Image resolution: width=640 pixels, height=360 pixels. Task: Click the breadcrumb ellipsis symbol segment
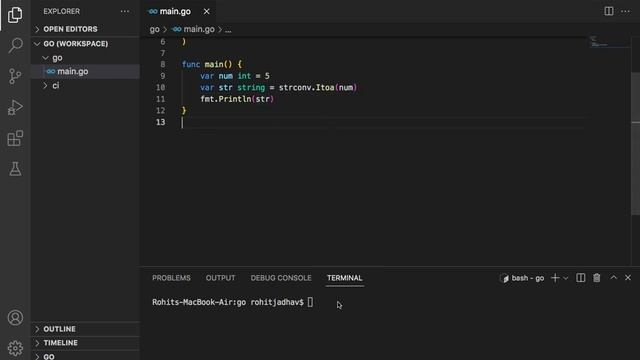click(x=228, y=29)
